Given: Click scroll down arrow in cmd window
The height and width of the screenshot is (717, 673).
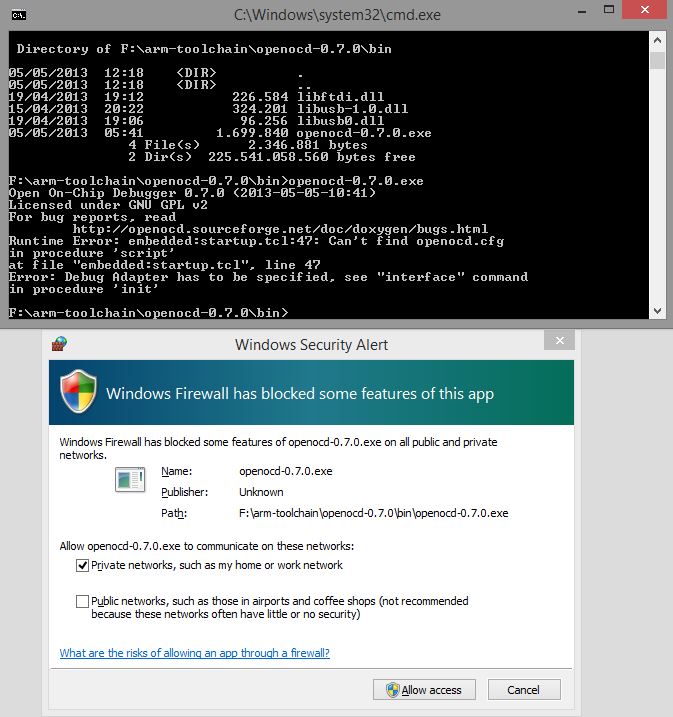Looking at the screenshot, I should (657, 311).
